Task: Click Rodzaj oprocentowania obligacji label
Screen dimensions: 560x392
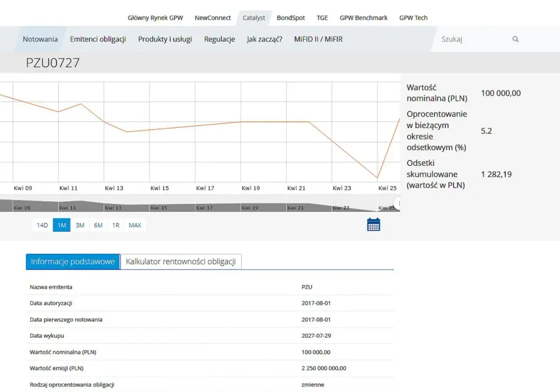Action: 72,385
